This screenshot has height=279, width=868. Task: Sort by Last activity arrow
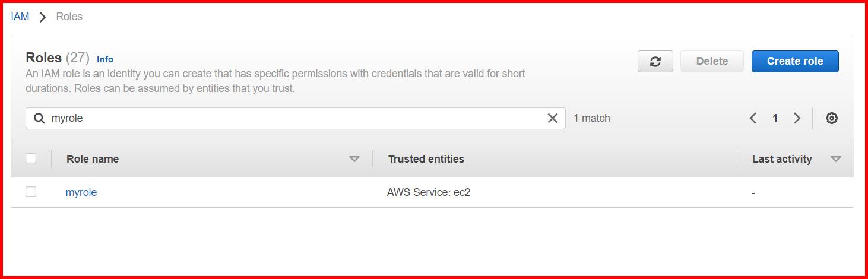click(x=836, y=159)
